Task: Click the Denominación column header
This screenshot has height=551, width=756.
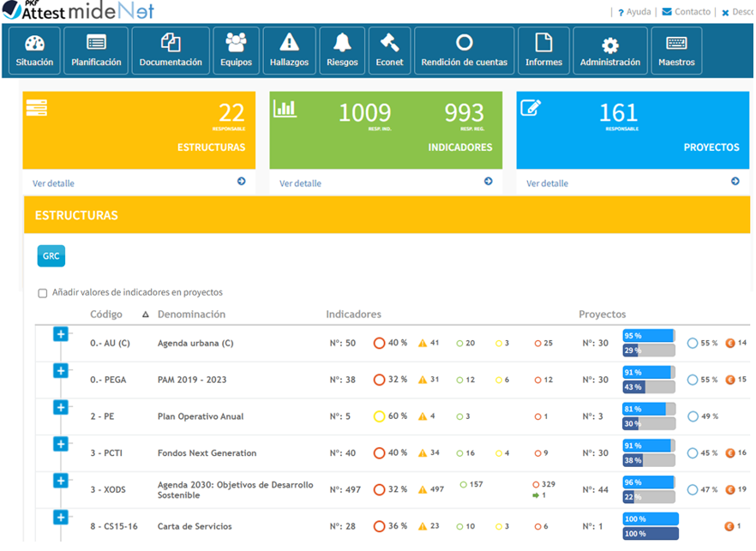Action: (x=191, y=314)
